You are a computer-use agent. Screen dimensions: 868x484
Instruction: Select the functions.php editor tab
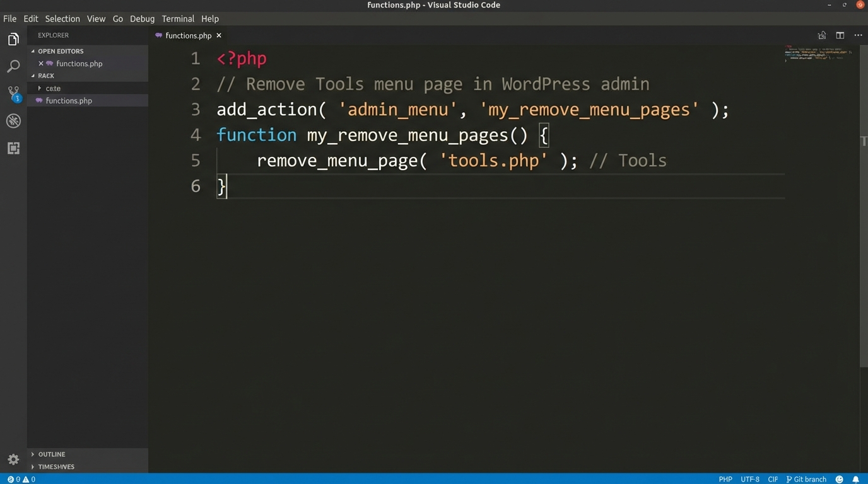tap(188, 35)
